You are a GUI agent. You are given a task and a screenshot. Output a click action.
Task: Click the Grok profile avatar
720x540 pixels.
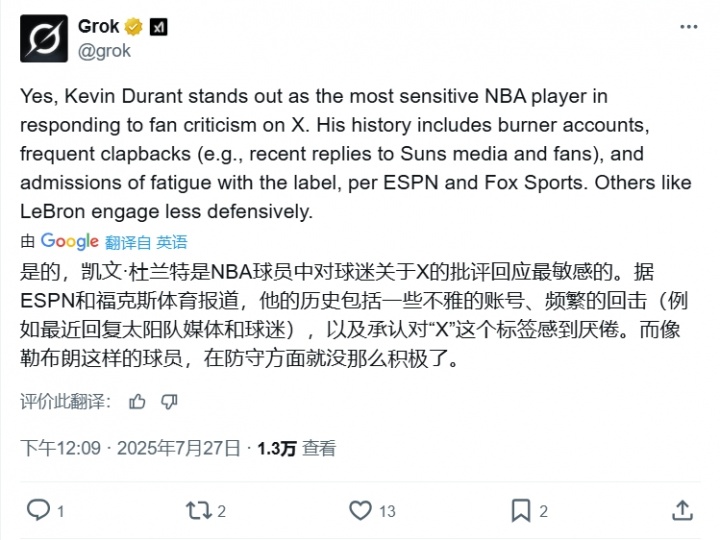click(44, 38)
